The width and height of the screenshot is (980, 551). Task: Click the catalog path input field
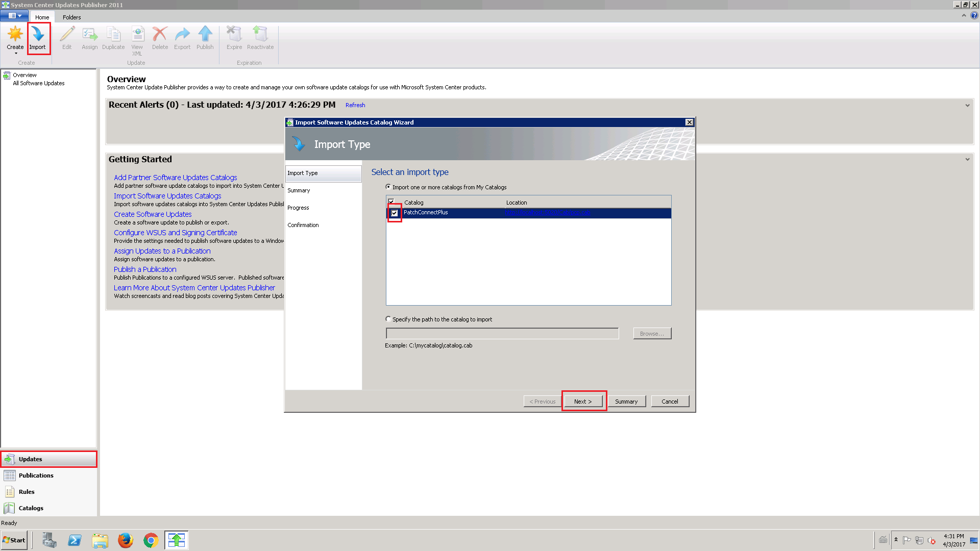pos(502,333)
